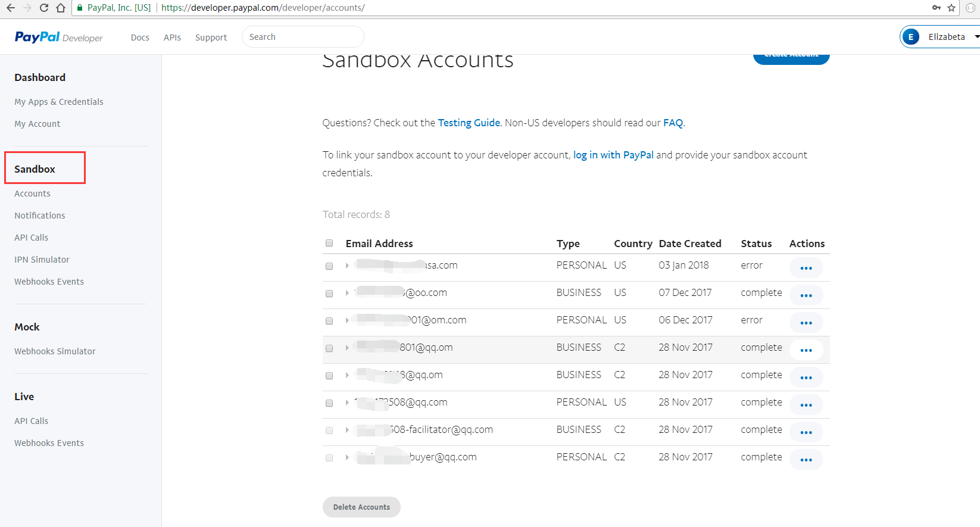This screenshot has height=527, width=980.
Task: Open Sandbox API Calls in sidebar
Action: tap(32, 238)
